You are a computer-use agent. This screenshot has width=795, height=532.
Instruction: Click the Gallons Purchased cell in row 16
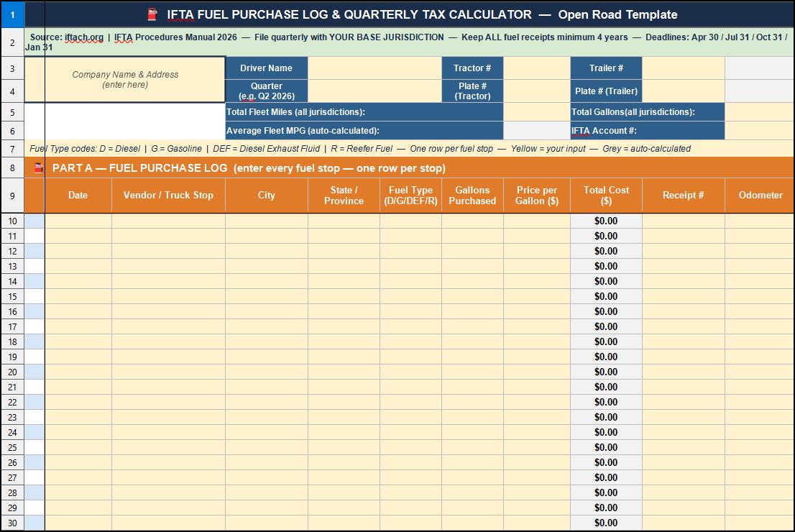coord(472,311)
